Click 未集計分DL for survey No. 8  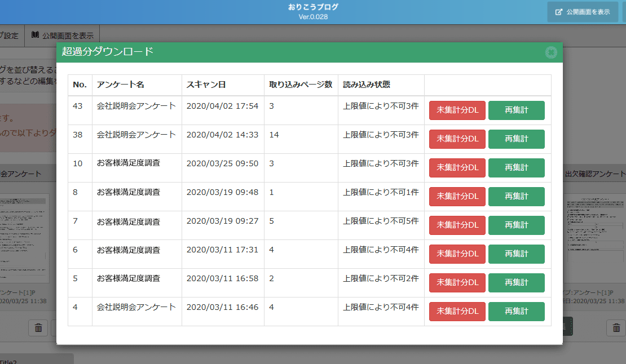(457, 197)
